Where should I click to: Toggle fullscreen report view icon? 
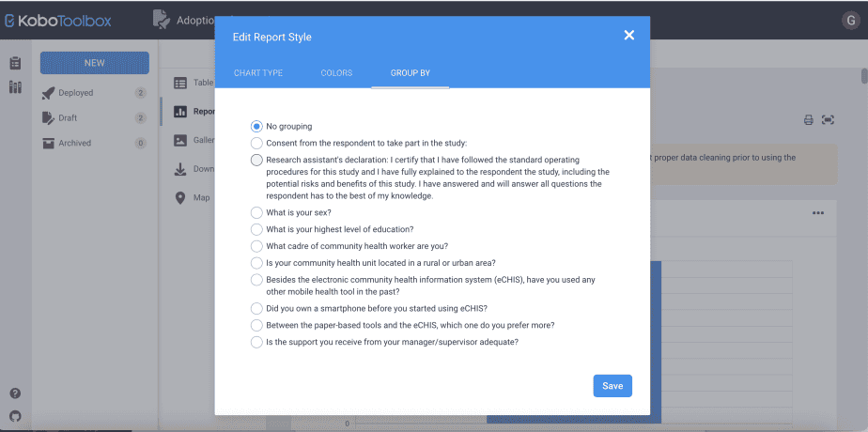coord(828,120)
